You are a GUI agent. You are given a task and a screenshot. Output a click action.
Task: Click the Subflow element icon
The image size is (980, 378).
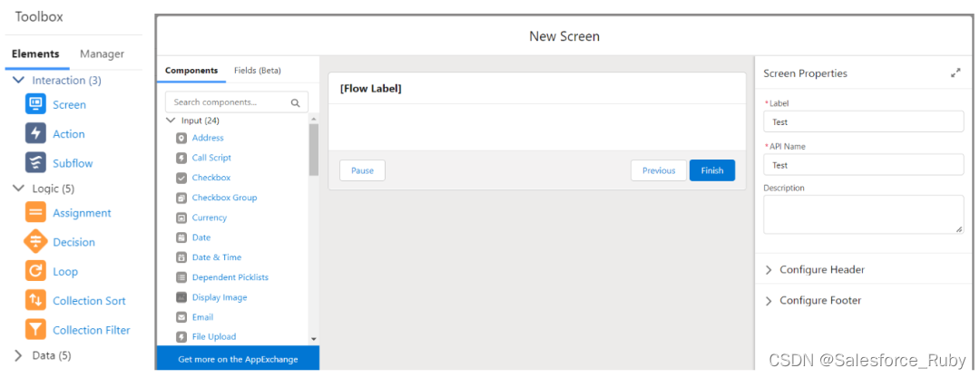pyautogui.click(x=35, y=162)
